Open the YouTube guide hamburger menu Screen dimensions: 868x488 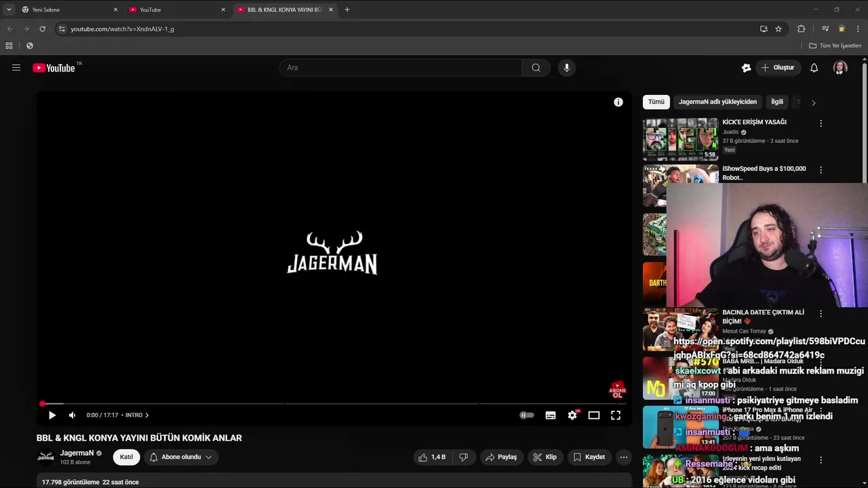click(16, 68)
